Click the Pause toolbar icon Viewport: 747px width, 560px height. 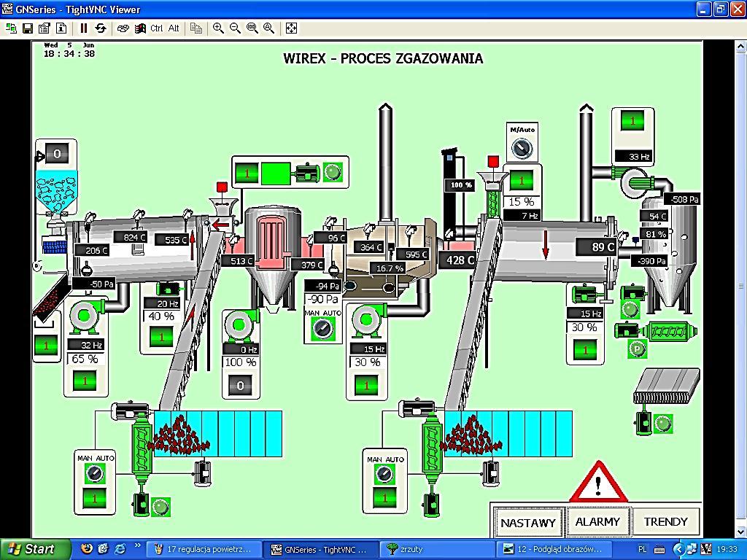click(x=83, y=28)
